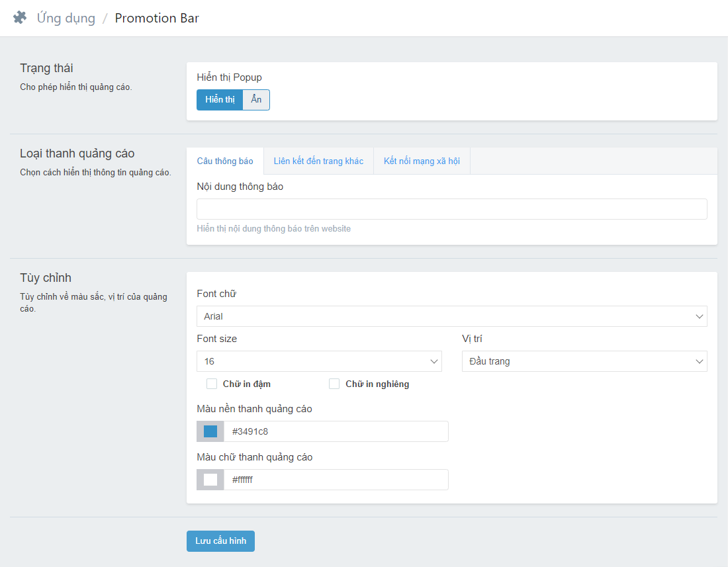Open the Câu thông báo tab

coord(225,161)
